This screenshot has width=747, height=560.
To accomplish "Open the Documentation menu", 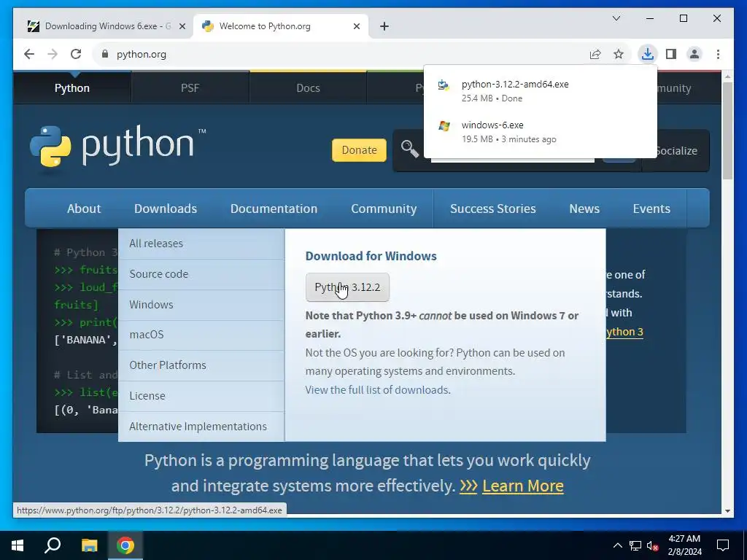I will (274, 209).
